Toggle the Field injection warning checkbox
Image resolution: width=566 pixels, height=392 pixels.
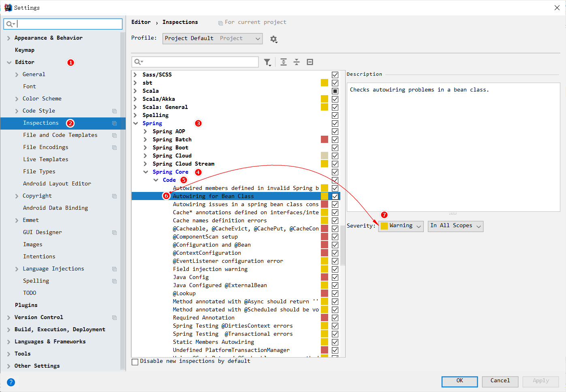click(x=335, y=269)
